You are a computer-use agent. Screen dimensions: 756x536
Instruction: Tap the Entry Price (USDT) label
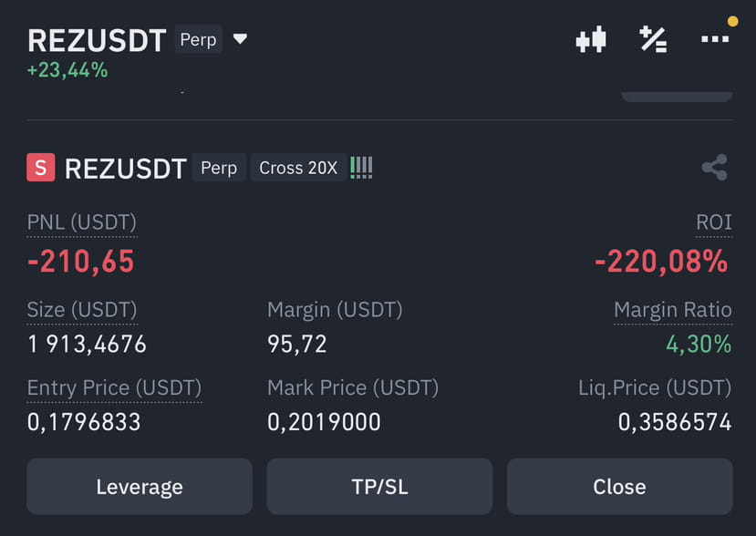click(x=114, y=387)
